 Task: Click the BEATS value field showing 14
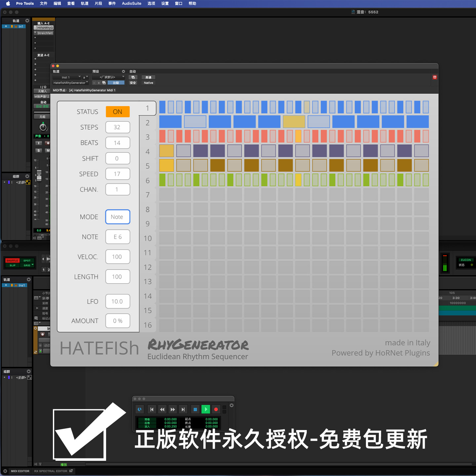tap(118, 143)
